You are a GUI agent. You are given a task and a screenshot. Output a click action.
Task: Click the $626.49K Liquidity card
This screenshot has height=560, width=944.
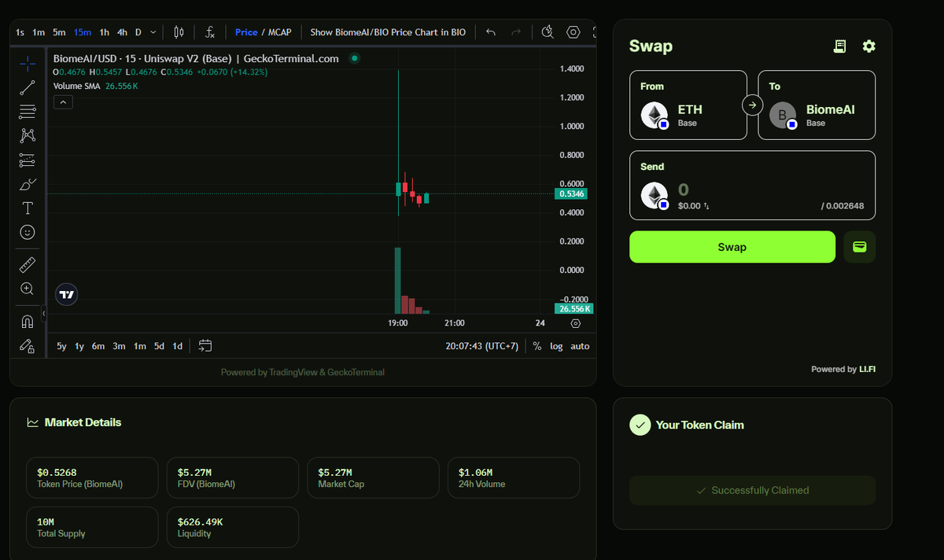click(233, 527)
